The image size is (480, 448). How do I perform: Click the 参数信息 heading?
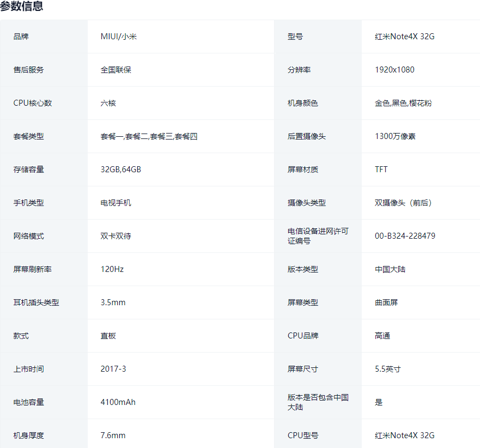click(21, 6)
